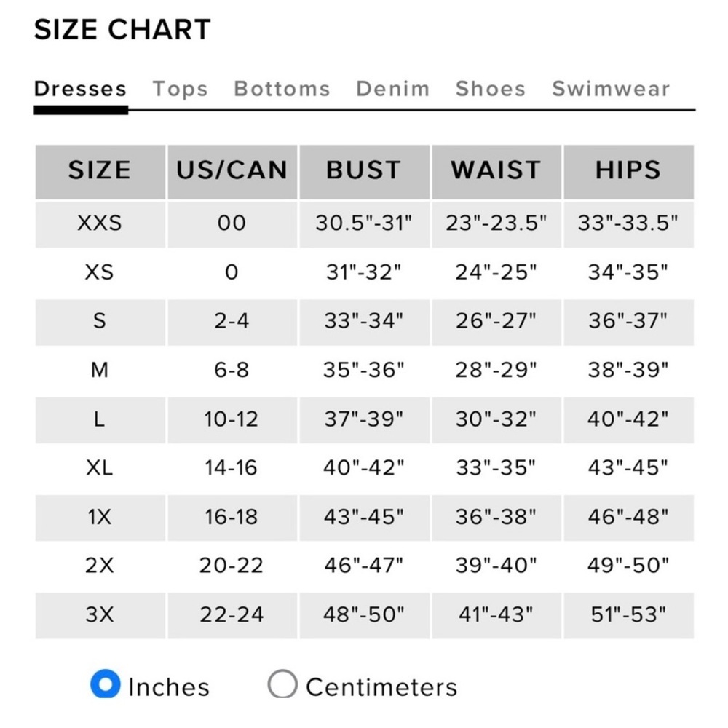Click the Centimeters label text
Viewport: 728px width, 728px height.
[381, 687]
